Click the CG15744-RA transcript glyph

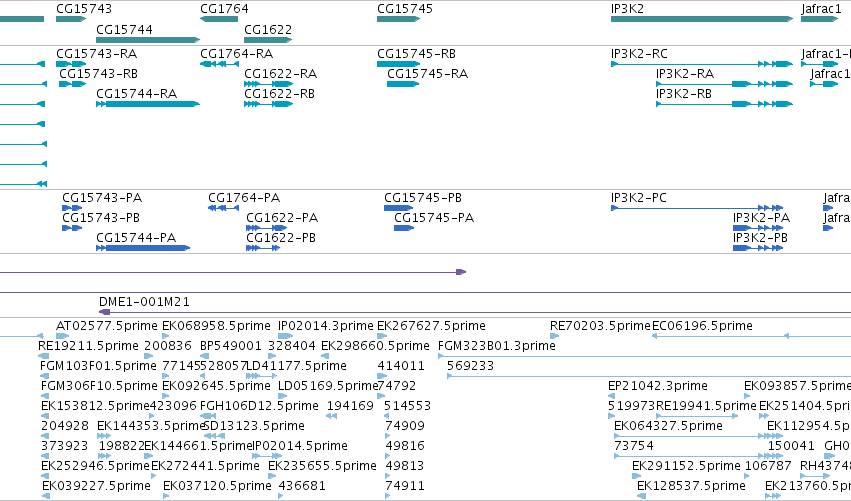pos(148,104)
